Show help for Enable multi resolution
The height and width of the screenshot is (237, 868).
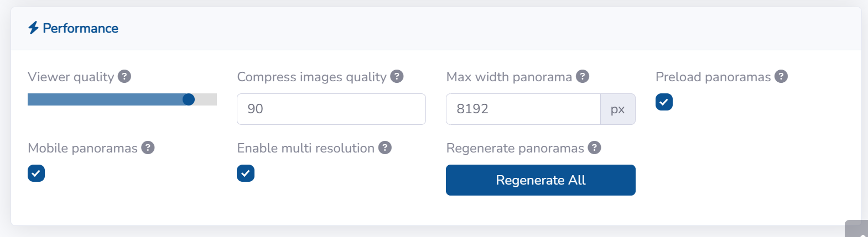pyautogui.click(x=385, y=148)
